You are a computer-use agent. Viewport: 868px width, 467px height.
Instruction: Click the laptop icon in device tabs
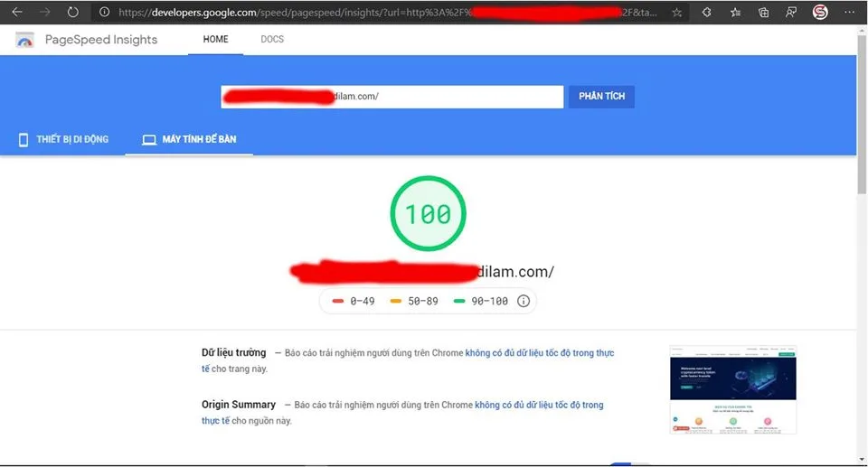(149, 140)
